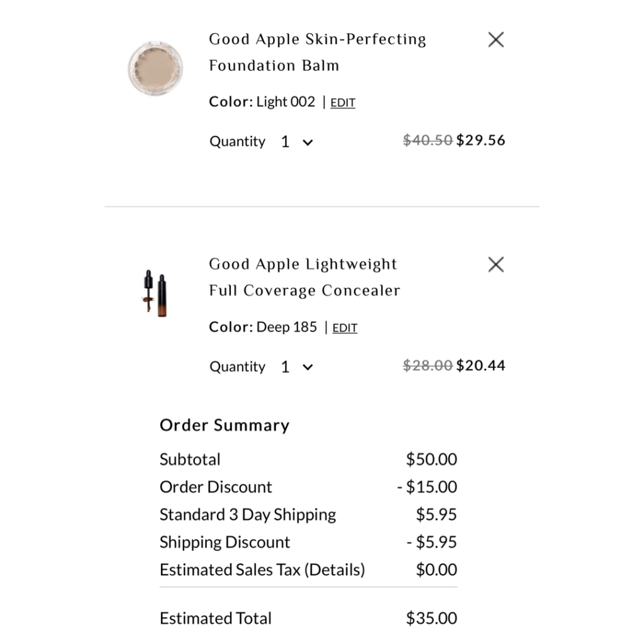Remove the Full Coverage Concealer with X
Screen dimensions: 644x644
(x=496, y=265)
